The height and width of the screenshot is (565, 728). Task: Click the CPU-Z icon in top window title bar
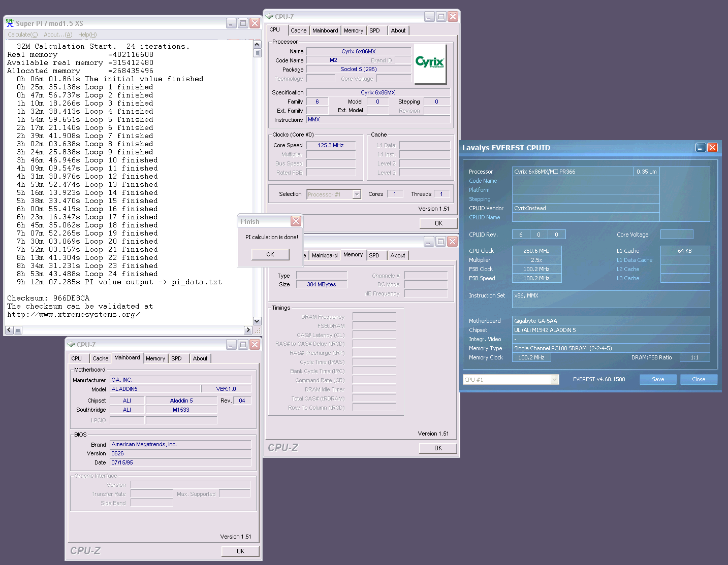tap(269, 17)
